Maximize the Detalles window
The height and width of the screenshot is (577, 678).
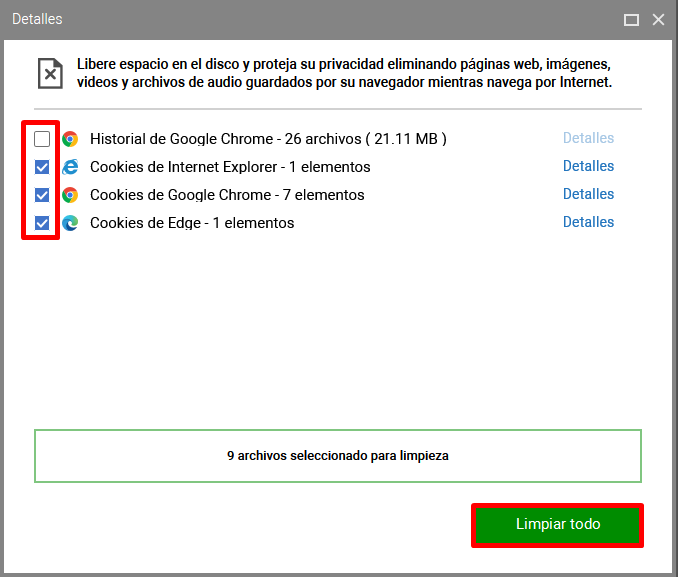pyautogui.click(x=631, y=19)
